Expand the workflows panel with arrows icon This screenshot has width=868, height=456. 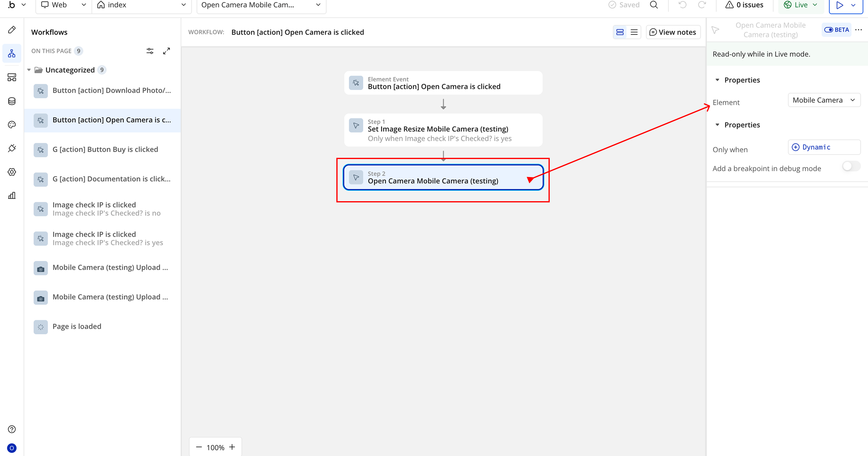166,51
